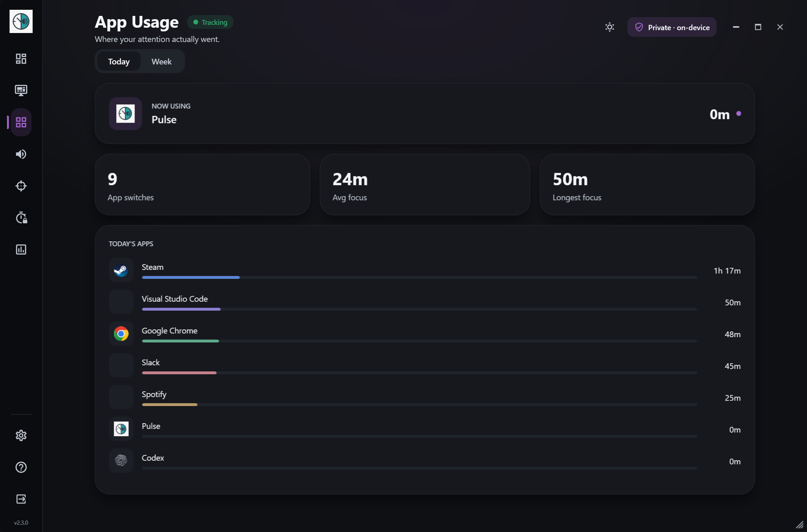
Task: Click the Visual Studio Code icon placeholder
Action: click(x=121, y=302)
